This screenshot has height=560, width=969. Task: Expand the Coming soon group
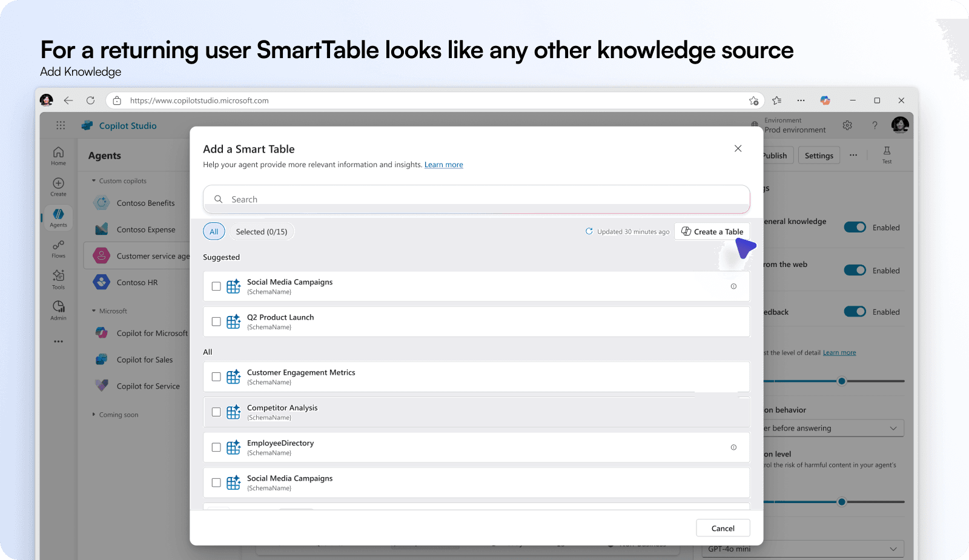click(94, 414)
